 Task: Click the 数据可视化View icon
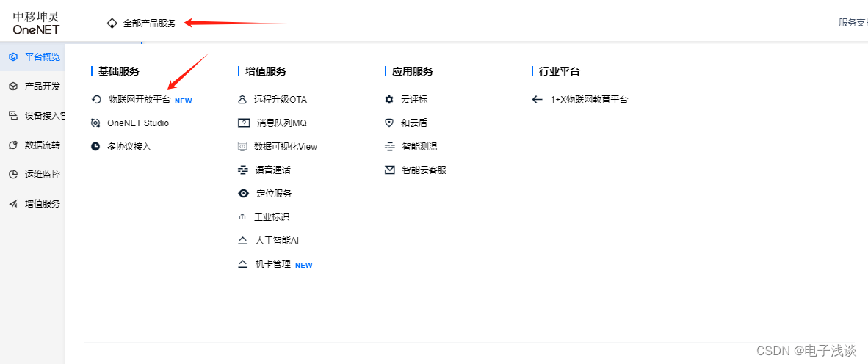tap(242, 147)
